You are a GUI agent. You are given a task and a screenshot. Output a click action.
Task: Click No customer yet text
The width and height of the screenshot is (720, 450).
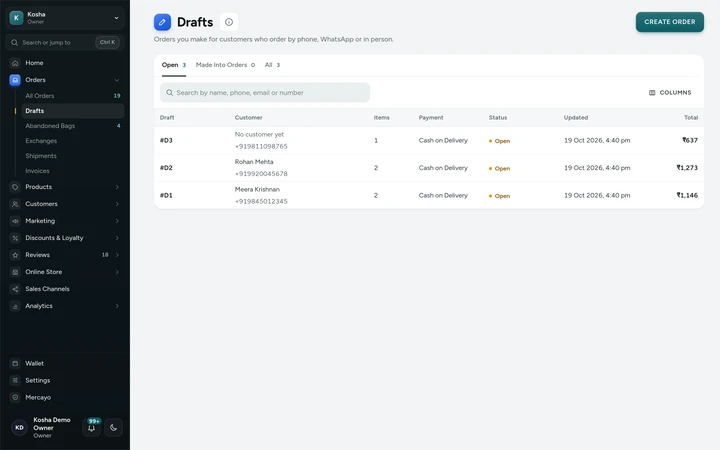[x=259, y=135]
